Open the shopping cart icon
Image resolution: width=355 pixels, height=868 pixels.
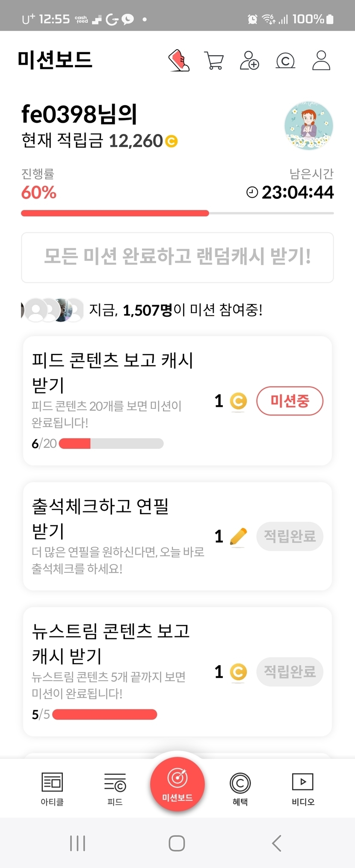[214, 61]
